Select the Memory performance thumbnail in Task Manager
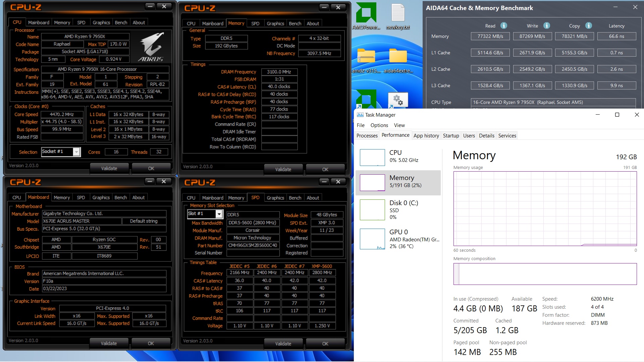Viewport: 644px width, 362px height. (372, 183)
